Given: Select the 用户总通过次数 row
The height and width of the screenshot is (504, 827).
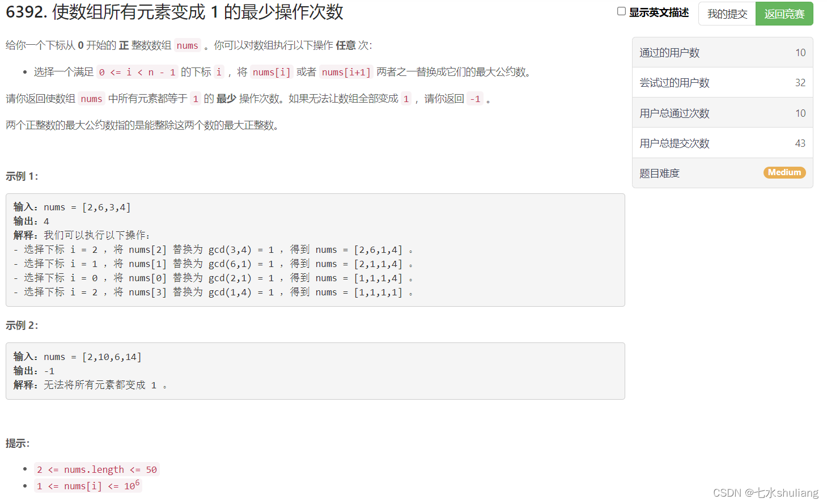Looking at the screenshot, I should coord(723,113).
